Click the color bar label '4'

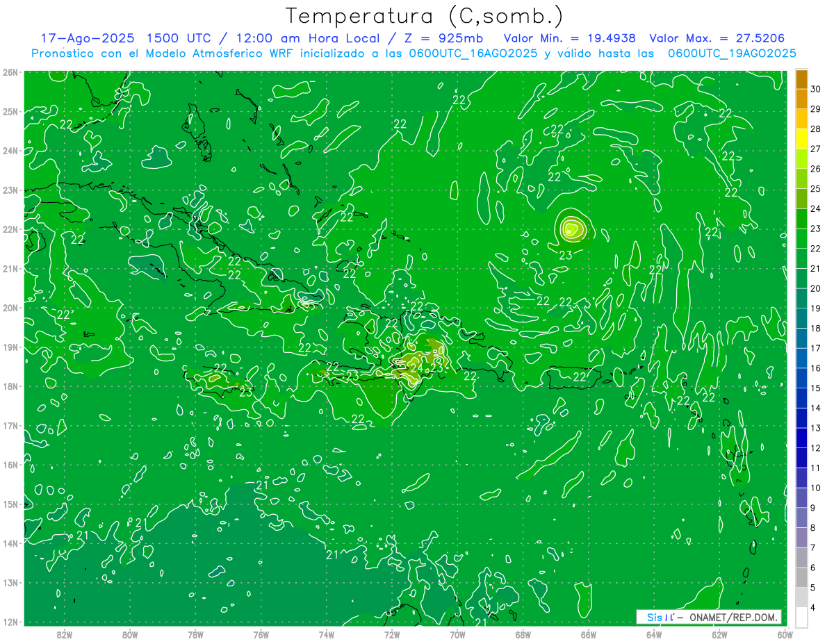tap(813, 607)
